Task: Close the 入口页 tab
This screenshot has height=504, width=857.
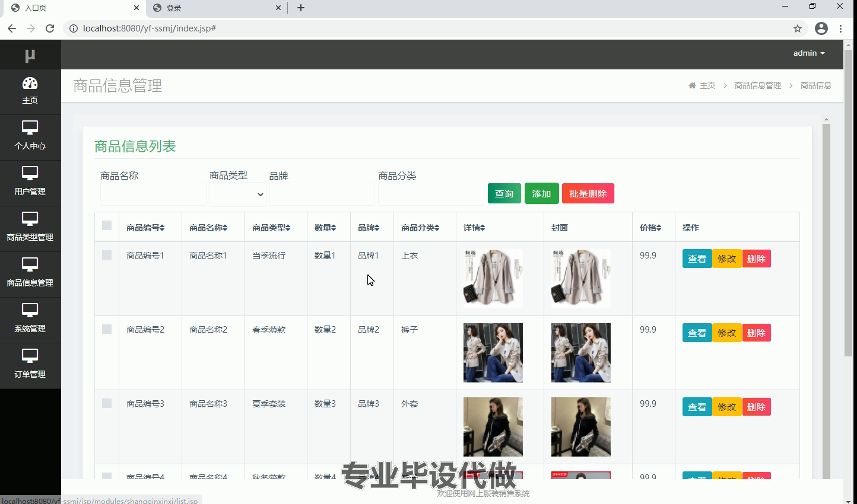Action: [x=137, y=8]
